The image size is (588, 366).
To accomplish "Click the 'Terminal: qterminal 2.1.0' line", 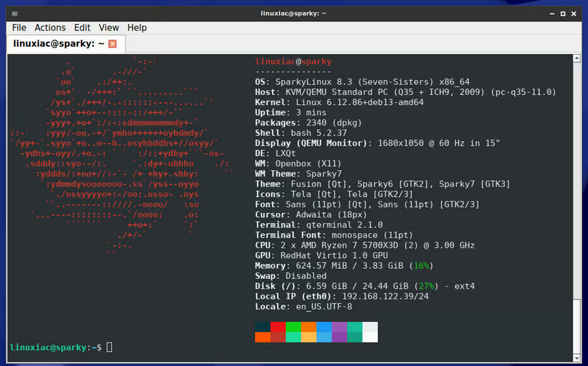I will 319,225.
